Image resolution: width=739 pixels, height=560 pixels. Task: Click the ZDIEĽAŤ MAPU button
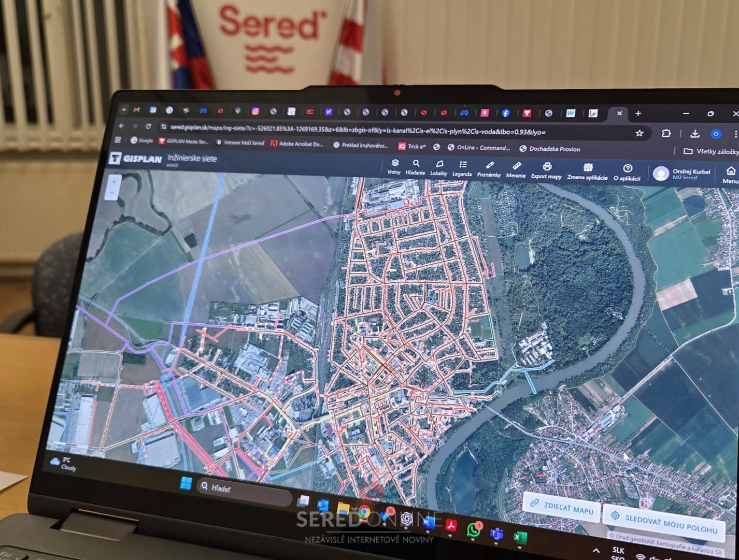click(562, 506)
